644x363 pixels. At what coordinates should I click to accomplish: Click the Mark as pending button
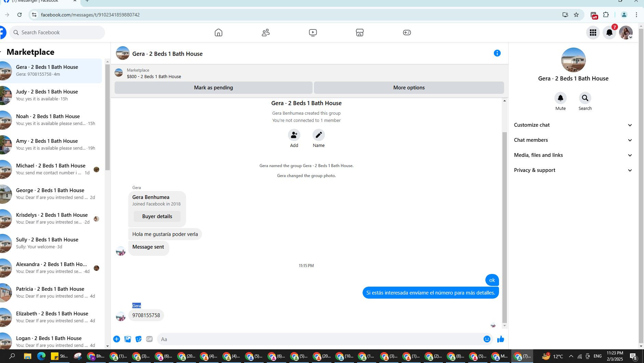[x=213, y=88]
